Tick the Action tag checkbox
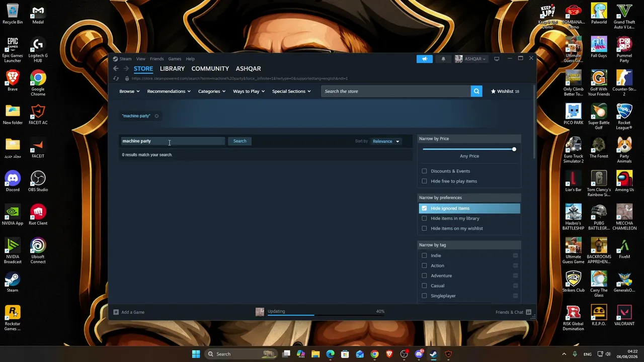Image resolution: width=644 pixels, height=362 pixels. 424,265
